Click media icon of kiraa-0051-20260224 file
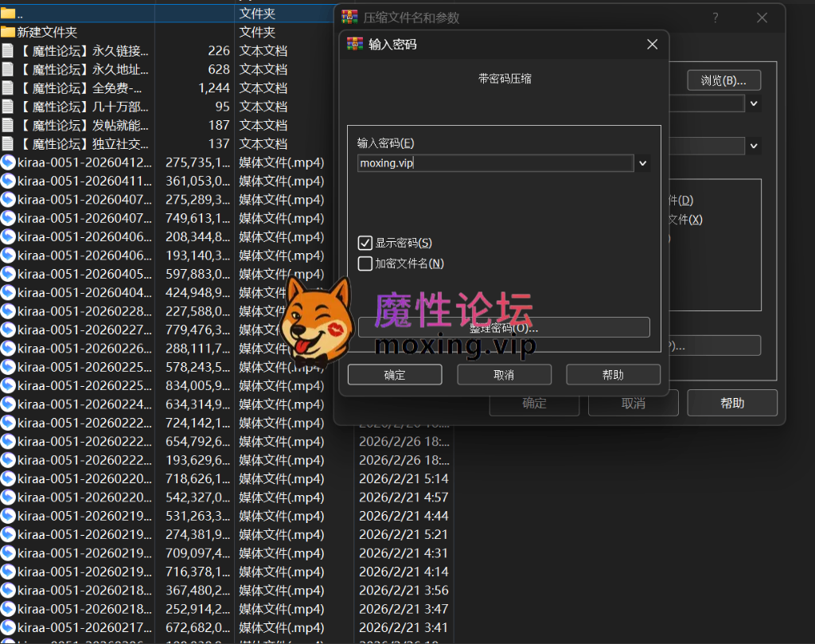This screenshot has width=815, height=644. tap(8, 404)
